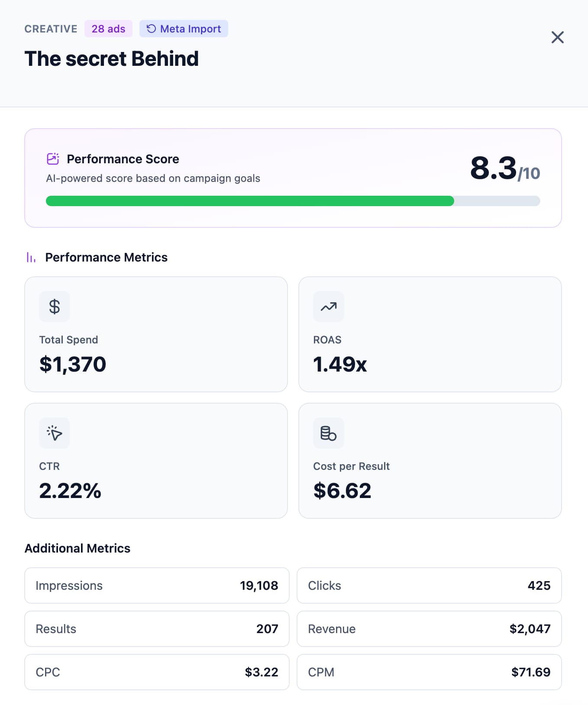Select the dollar icon on Total Spend card

click(x=54, y=307)
